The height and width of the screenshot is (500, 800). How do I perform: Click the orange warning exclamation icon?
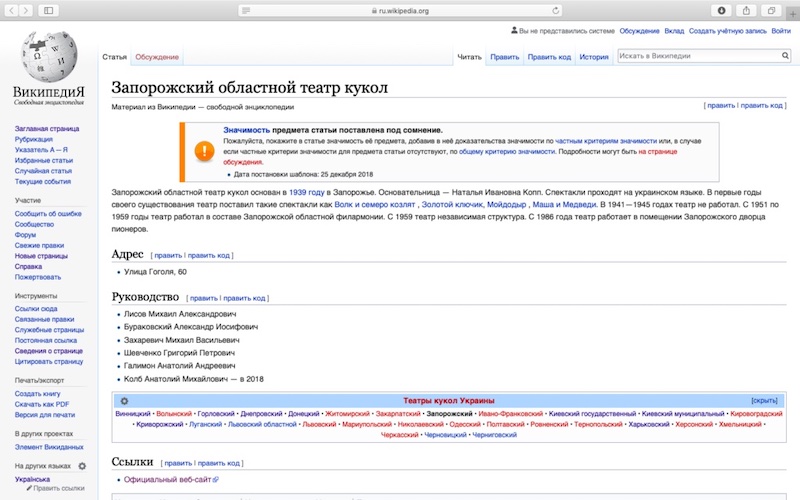pos(204,151)
